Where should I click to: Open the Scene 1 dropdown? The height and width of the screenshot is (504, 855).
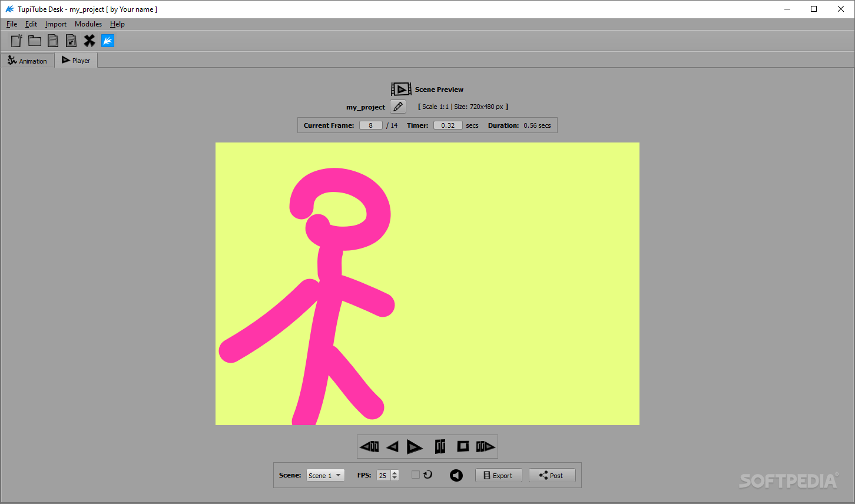pyautogui.click(x=325, y=475)
